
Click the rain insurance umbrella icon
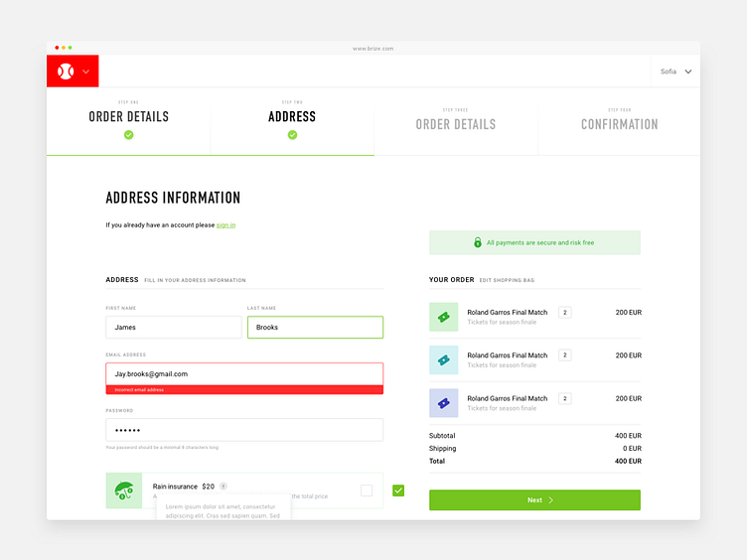124,490
